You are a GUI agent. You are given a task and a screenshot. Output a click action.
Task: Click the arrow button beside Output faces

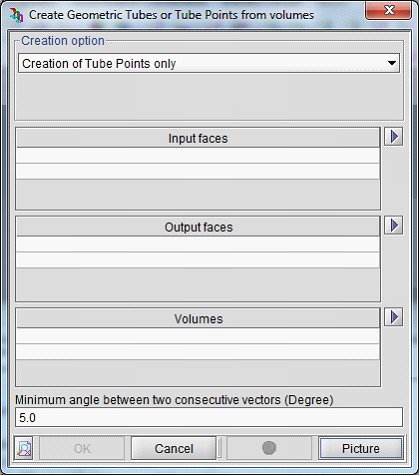coord(394,225)
